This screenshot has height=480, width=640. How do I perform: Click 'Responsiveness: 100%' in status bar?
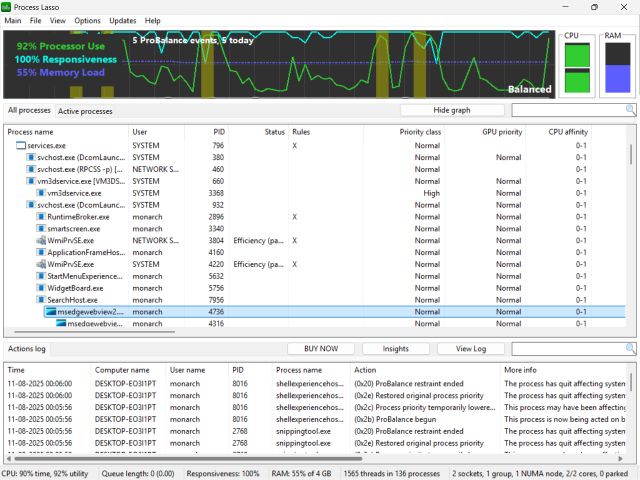223,473
